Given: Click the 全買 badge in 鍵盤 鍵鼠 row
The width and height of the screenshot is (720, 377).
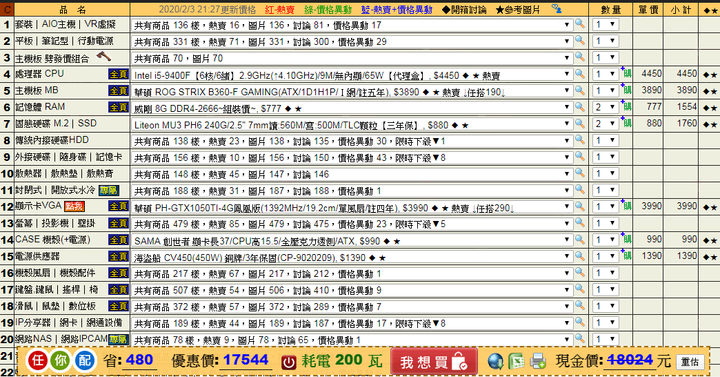Looking at the screenshot, I should tap(118, 290).
